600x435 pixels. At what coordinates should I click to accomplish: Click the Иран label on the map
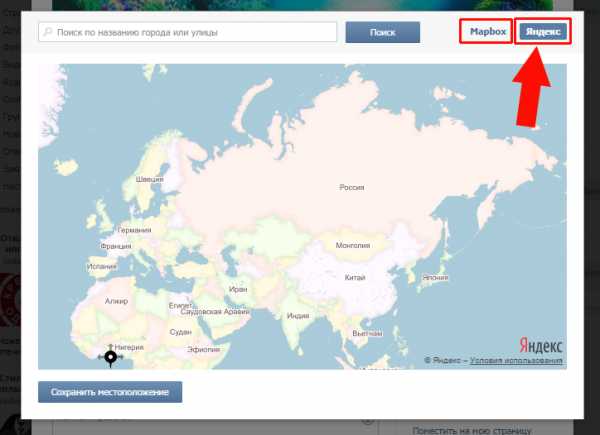pyautogui.click(x=238, y=290)
